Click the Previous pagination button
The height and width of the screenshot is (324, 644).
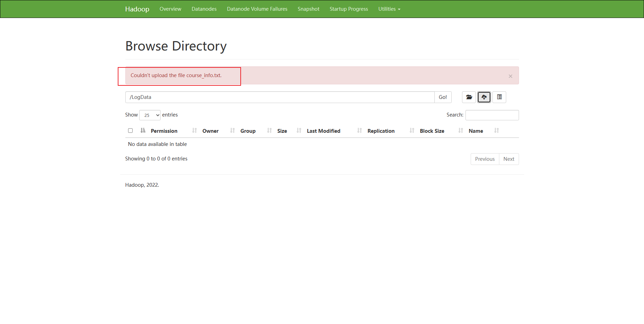point(485,159)
